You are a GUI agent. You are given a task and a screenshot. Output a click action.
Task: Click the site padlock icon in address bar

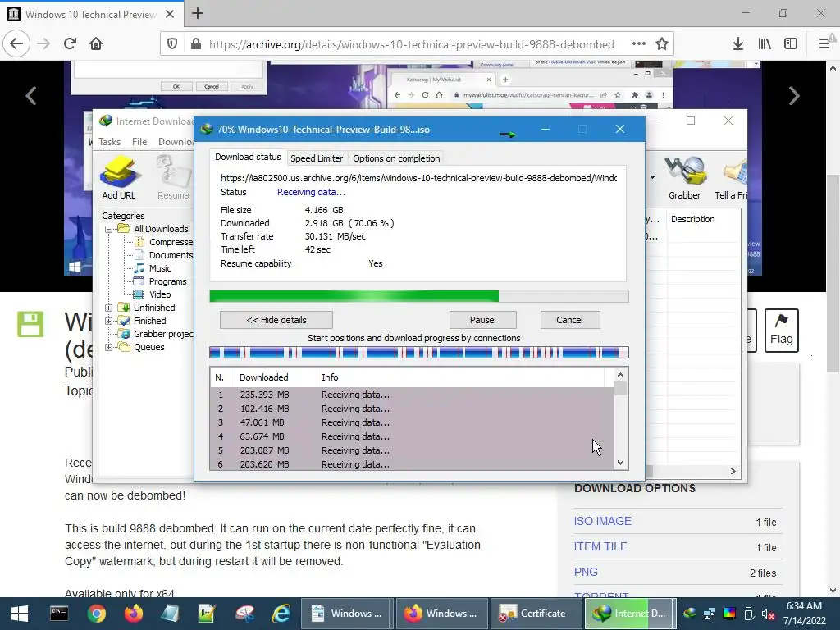[x=196, y=44]
